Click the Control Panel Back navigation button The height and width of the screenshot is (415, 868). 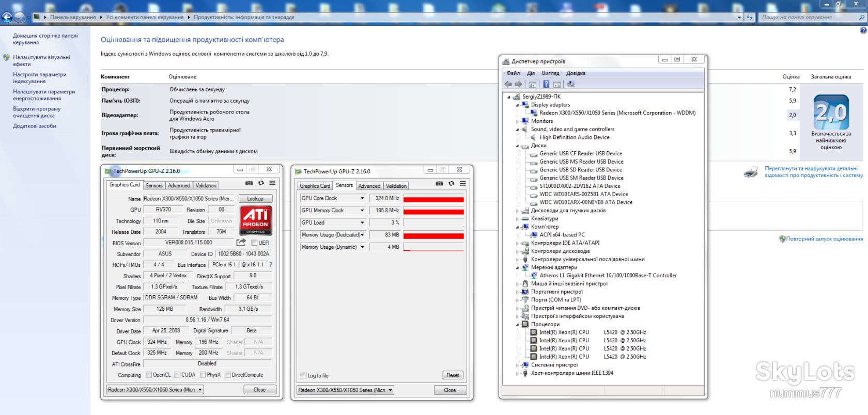click(x=7, y=17)
